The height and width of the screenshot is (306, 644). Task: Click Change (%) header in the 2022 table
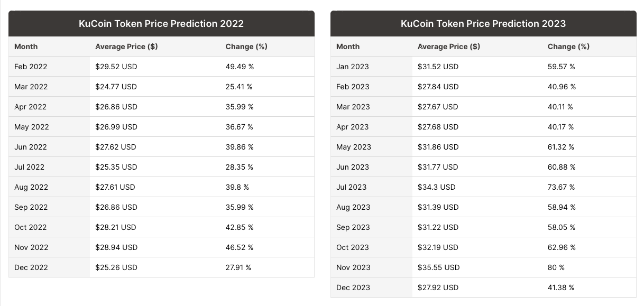coord(246,47)
